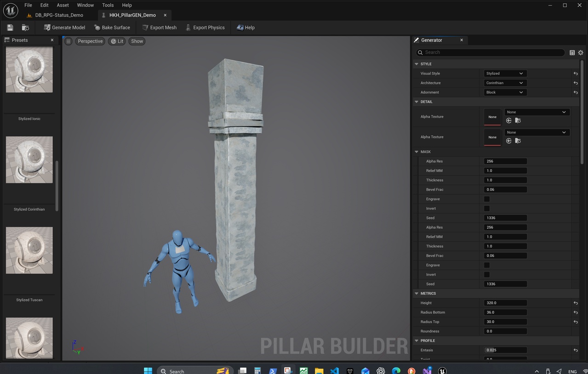Open the File menu
This screenshot has width=588, height=374.
[x=28, y=5]
